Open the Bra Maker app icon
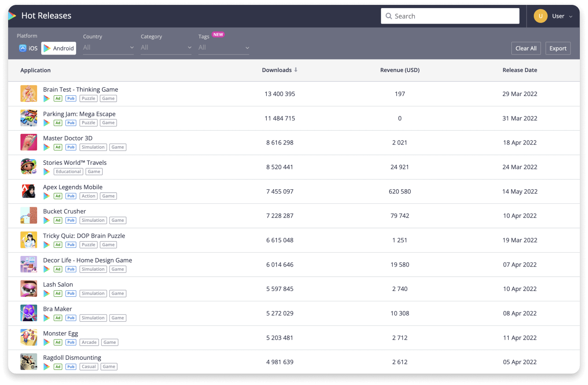 tap(29, 313)
